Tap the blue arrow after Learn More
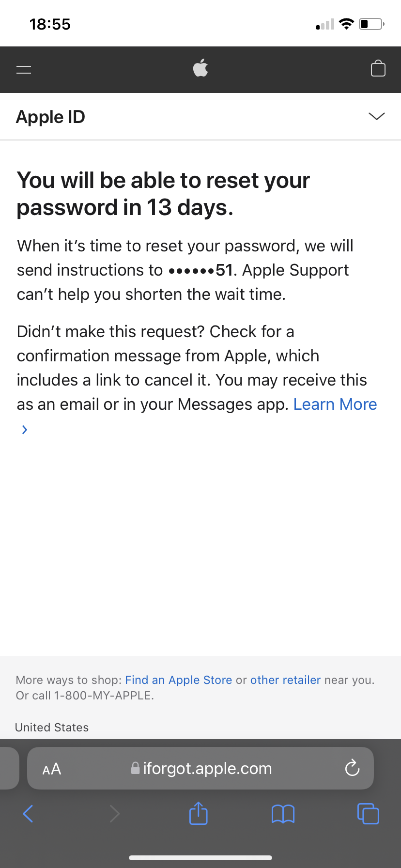This screenshot has height=868, width=401. tap(25, 430)
